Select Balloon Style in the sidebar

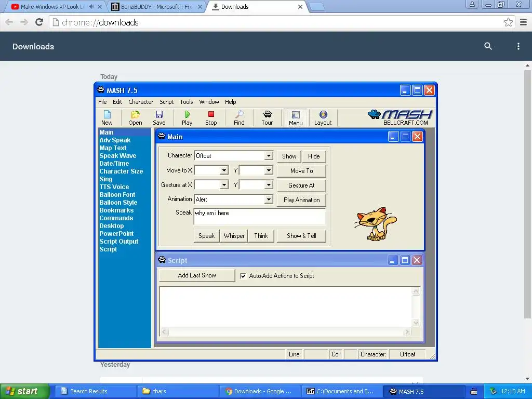point(118,203)
